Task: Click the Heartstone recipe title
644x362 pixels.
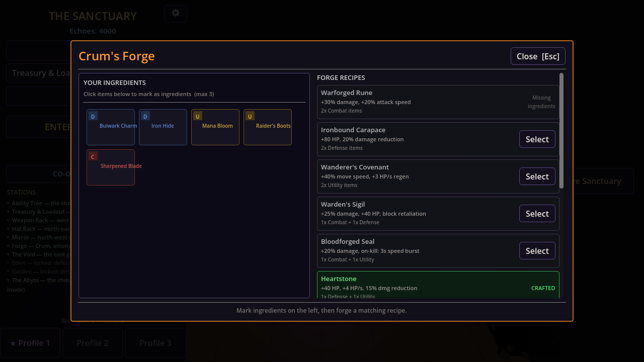Action: (x=339, y=279)
